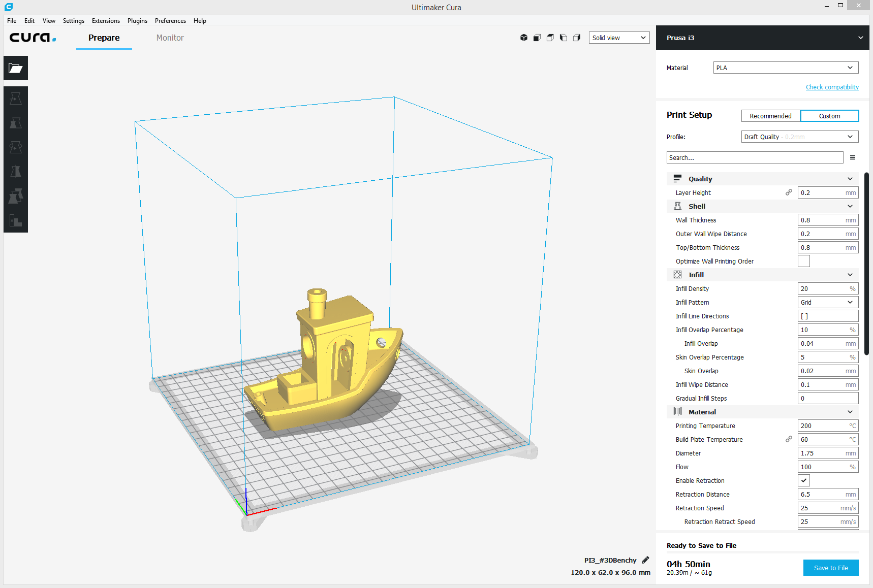Click the link icon next to Layer Height
The width and height of the screenshot is (873, 588).
tap(789, 192)
